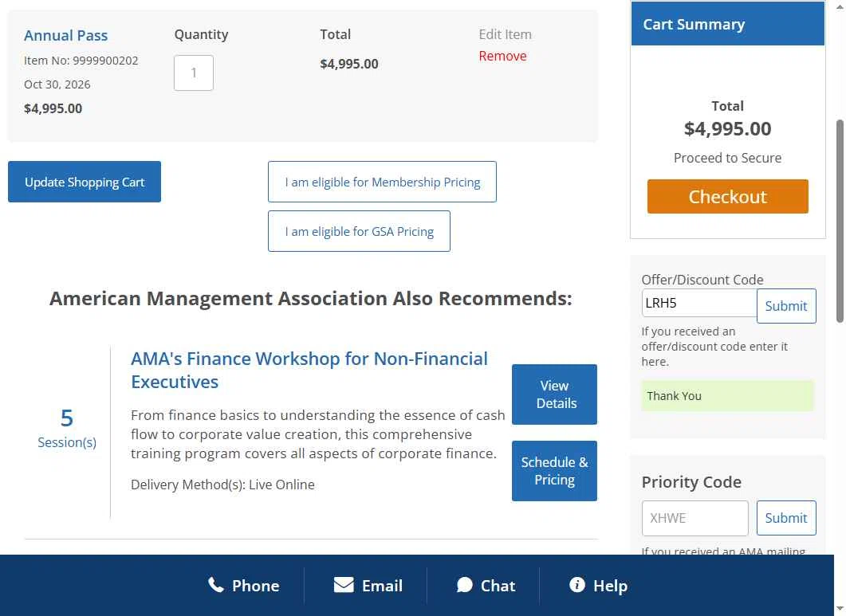Screen dimensions: 846x616
Task: Click View Details for Finance Workshop
Action: pyautogui.click(x=554, y=394)
